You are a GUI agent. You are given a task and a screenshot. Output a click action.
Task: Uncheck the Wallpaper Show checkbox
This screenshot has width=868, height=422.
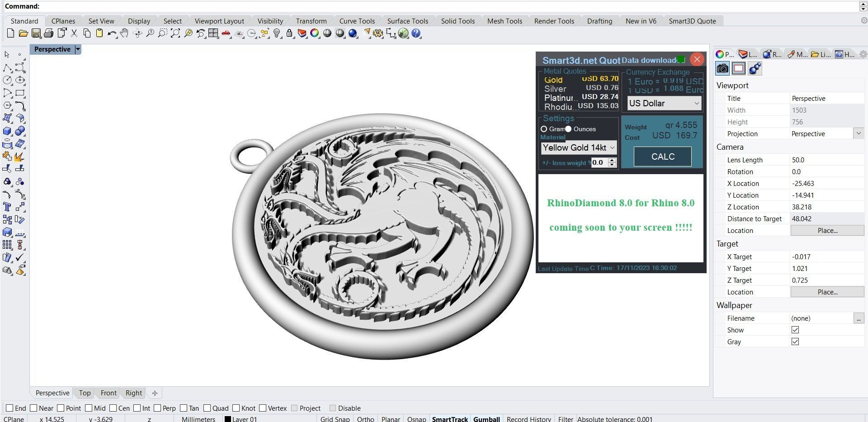pyautogui.click(x=795, y=330)
